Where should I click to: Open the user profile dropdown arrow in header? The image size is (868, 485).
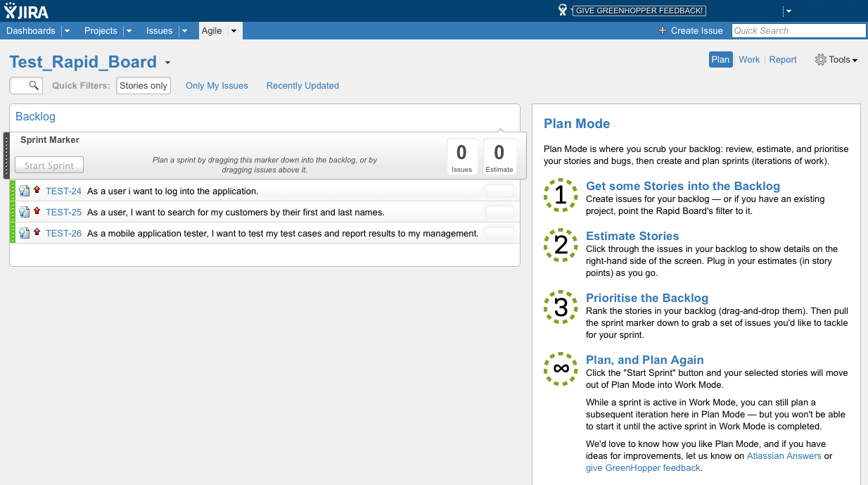coord(789,11)
